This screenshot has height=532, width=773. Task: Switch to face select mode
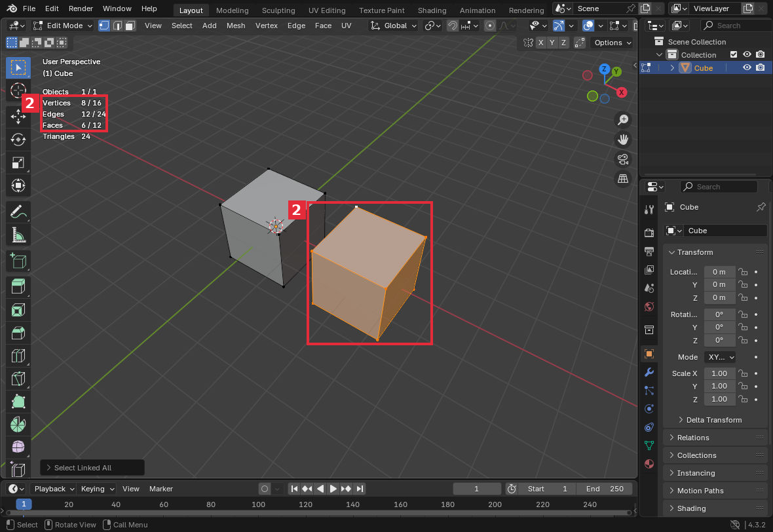point(130,26)
